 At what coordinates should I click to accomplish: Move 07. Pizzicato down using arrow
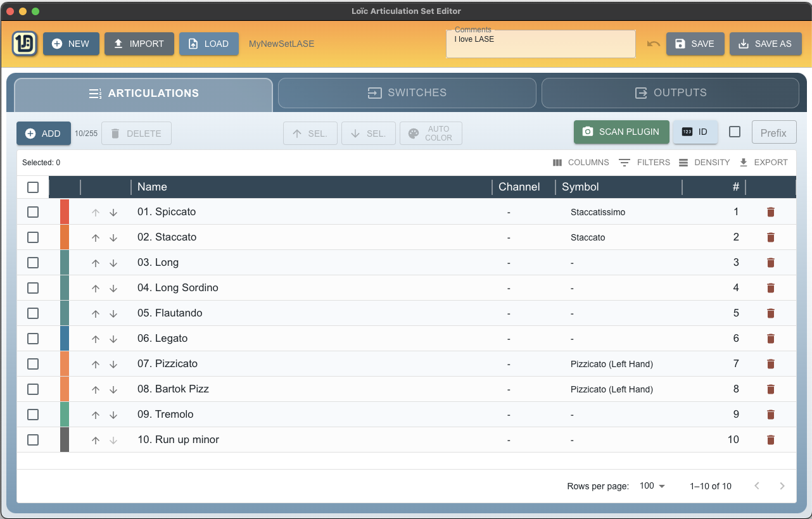click(113, 365)
